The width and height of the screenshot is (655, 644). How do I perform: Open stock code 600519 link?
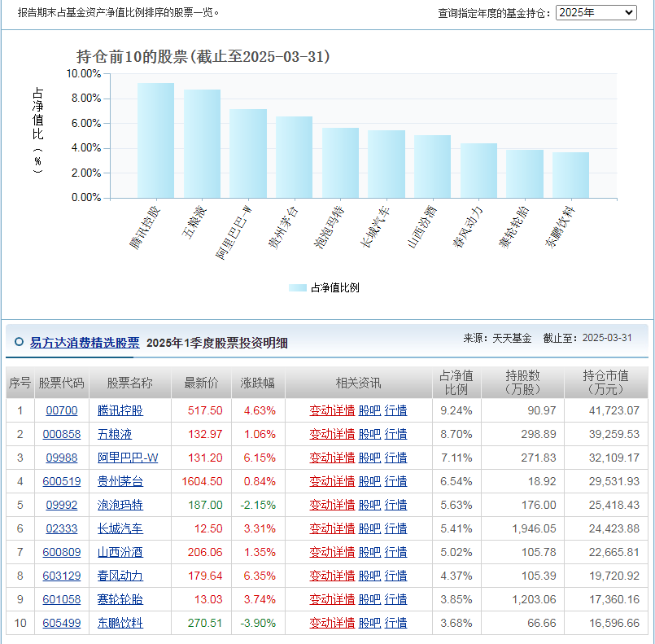pos(61,481)
